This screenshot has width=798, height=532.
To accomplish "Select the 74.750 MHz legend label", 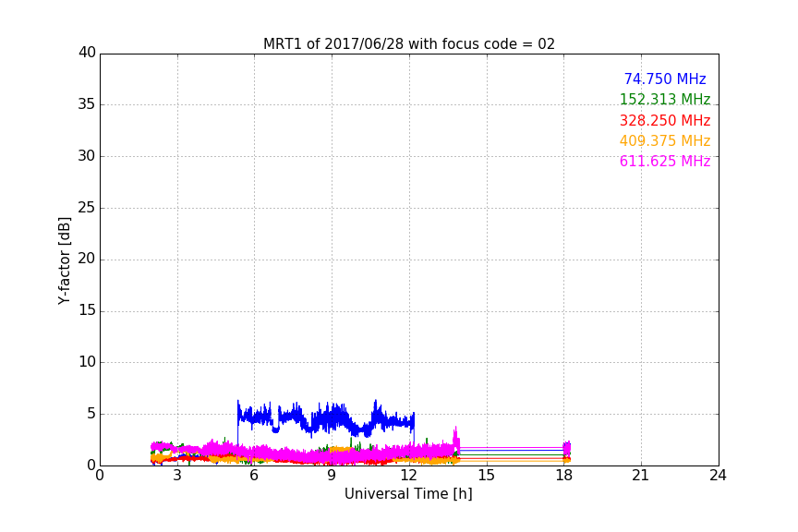I will (x=665, y=79).
